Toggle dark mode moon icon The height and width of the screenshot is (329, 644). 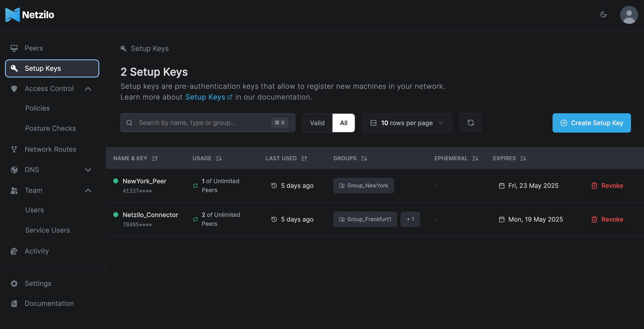coord(604,14)
